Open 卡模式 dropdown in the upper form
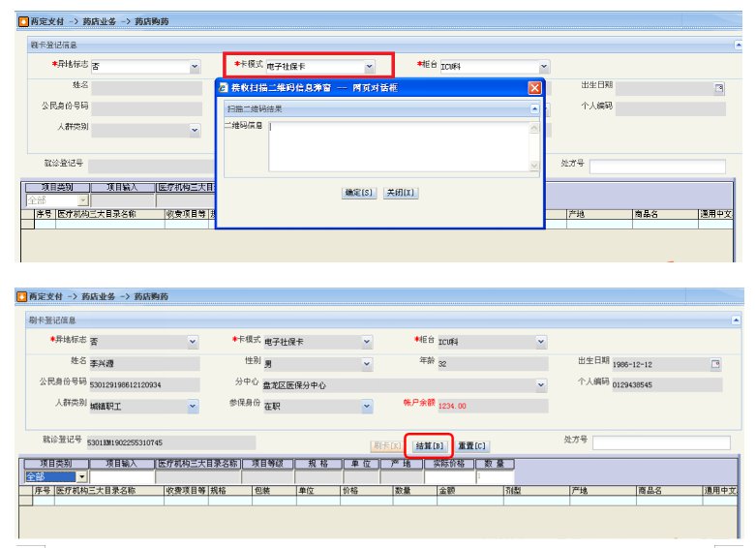This screenshot has height=548, width=756. 369,67
